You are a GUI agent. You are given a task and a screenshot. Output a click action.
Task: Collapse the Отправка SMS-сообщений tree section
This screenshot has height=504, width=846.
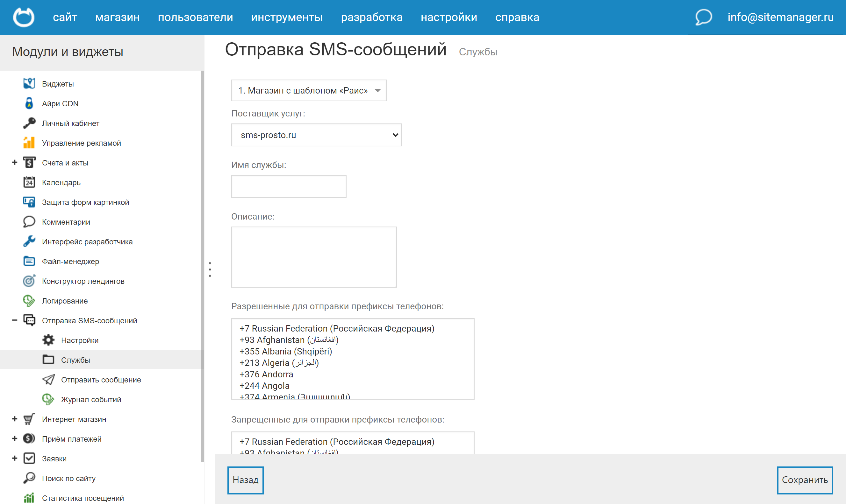coord(14,320)
